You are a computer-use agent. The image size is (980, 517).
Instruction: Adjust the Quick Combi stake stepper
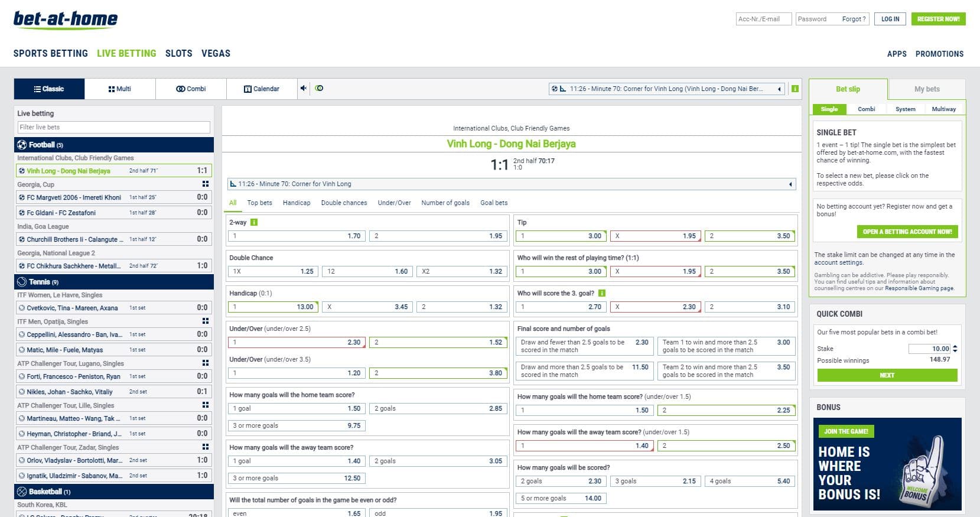pos(955,349)
